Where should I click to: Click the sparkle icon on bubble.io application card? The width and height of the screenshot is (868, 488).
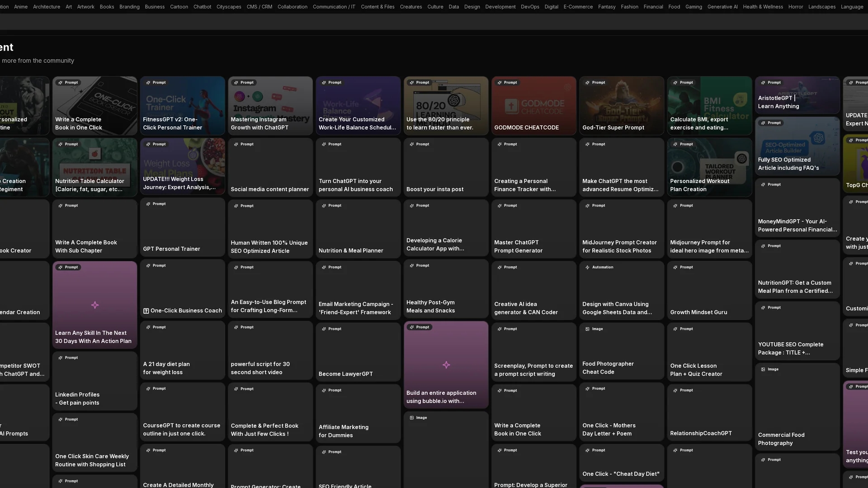(x=446, y=365)
